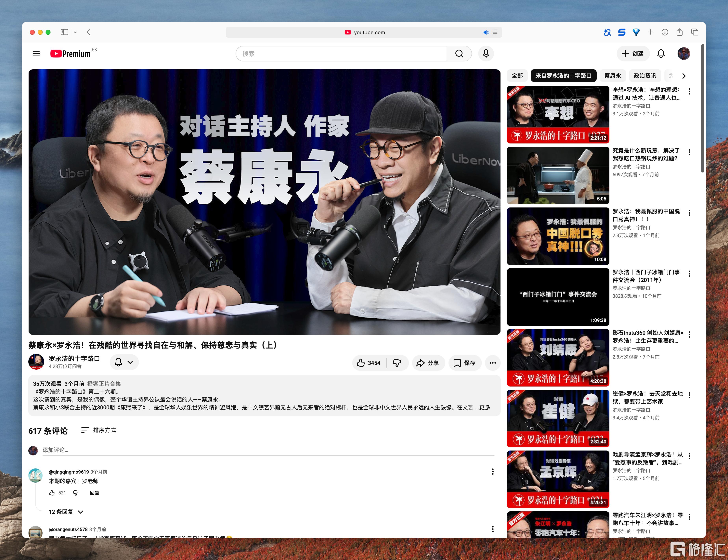Open 孟京辉 4:20:31 thumbnail
Viewport: 728px width, 560px height.
point(558,479)
